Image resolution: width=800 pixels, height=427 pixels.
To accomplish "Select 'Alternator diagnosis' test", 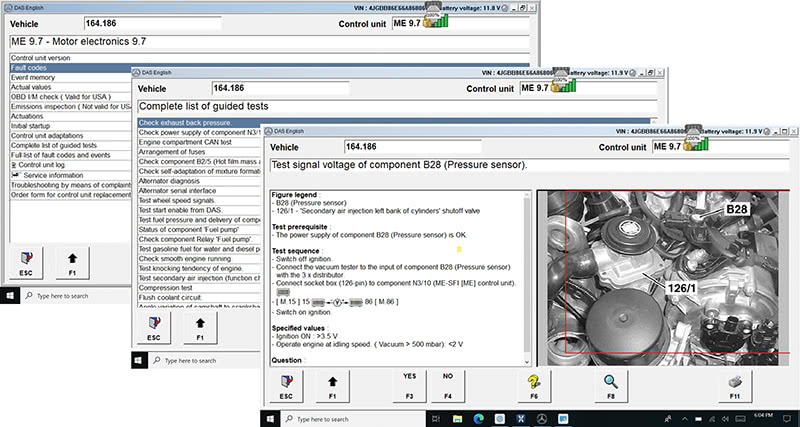I will [x=199, y=181].
